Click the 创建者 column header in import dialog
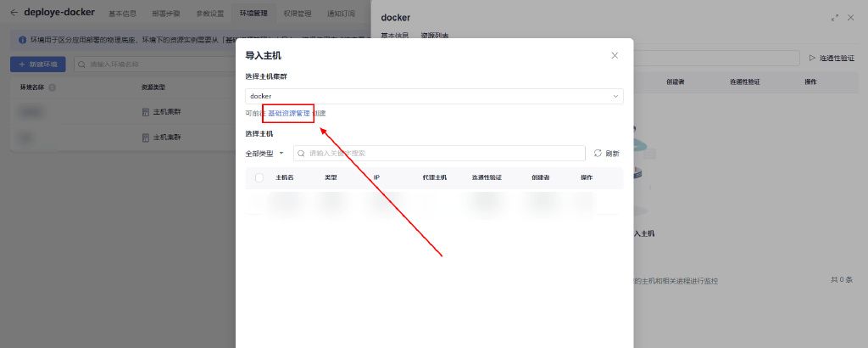 540,178
